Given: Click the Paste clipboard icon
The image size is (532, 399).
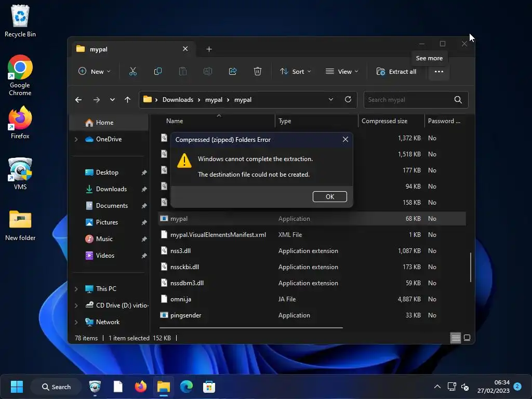Looking at the screenshot, I should click(183, 72).
